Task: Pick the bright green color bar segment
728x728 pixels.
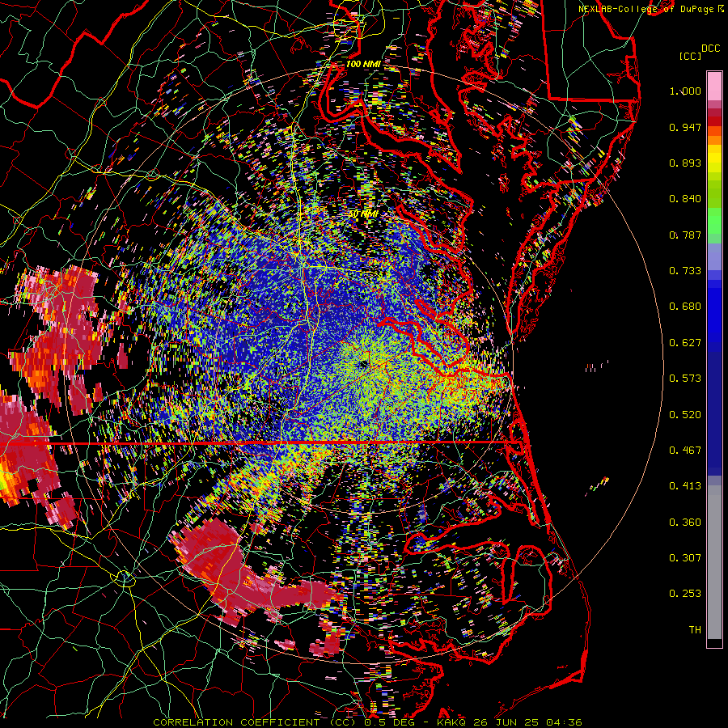Action: (x=714, y=222)
